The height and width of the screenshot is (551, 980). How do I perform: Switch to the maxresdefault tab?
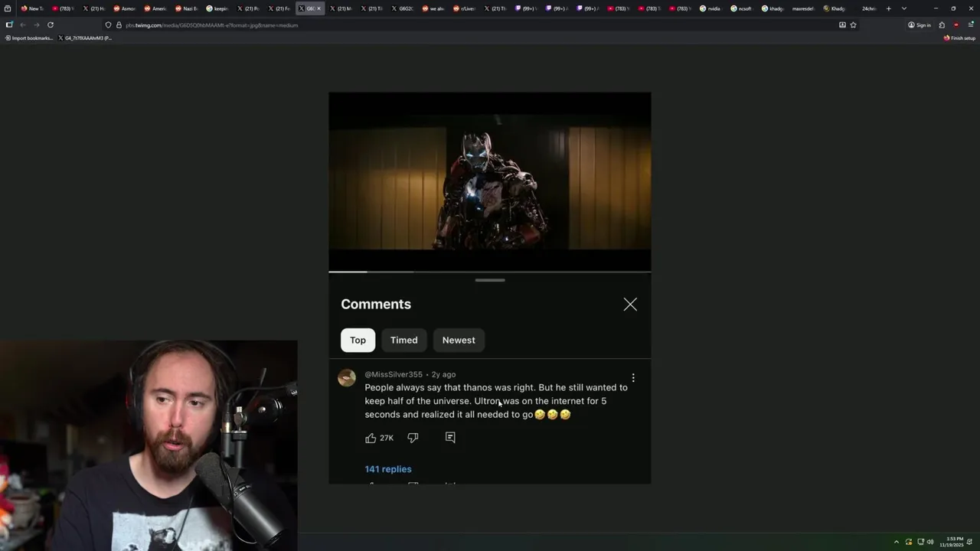(x=803, y=8)
